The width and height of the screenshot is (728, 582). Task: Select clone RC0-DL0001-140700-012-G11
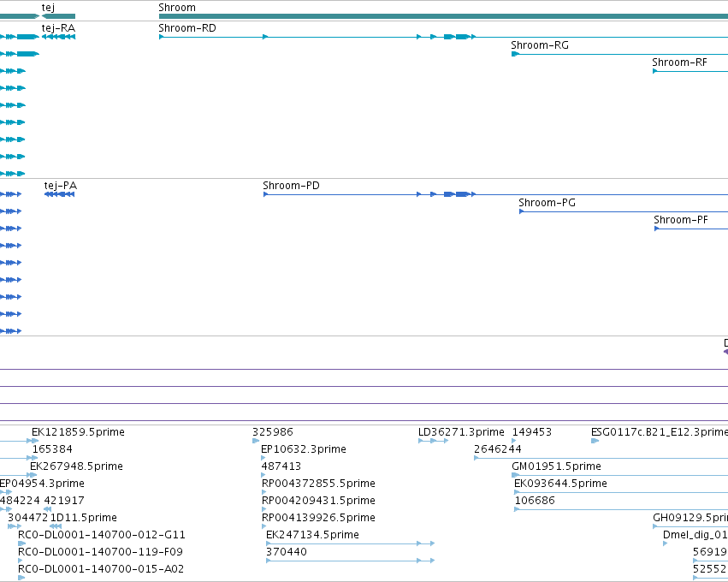tap(102, 535)
